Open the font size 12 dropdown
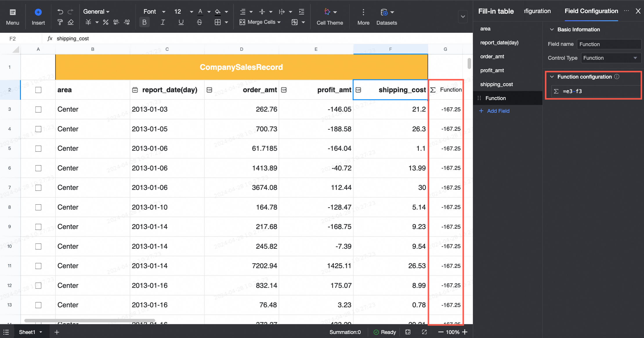 click(184, 12)
